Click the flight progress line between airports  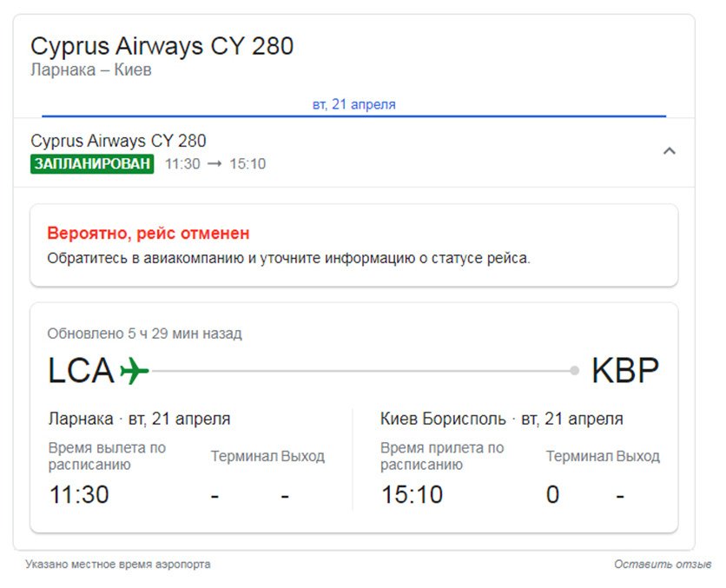[360, 371]
